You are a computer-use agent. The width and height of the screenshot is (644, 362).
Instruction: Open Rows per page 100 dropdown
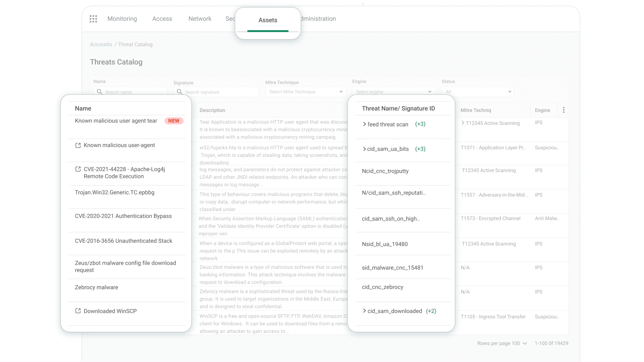click(502, 344)
